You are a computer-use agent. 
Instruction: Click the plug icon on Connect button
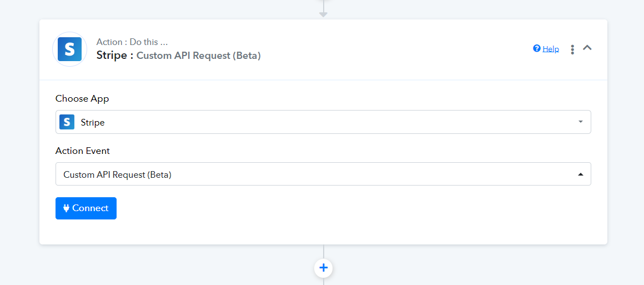point(66,208)
